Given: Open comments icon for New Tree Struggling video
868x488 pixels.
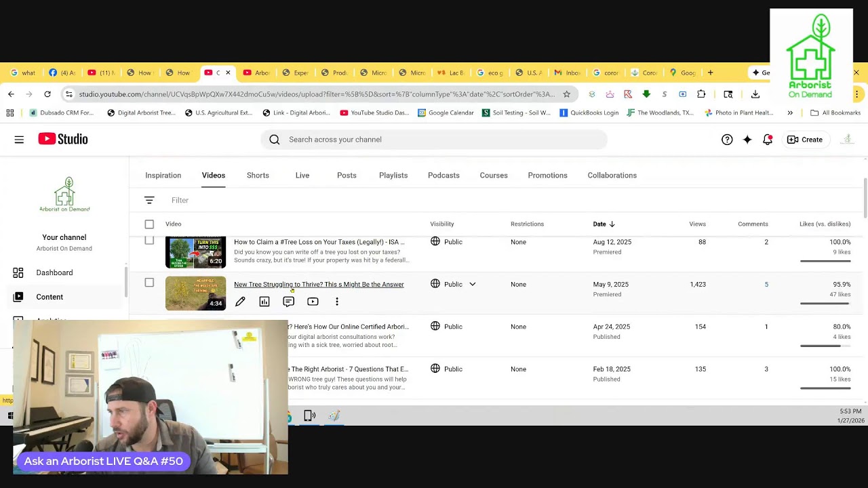Looking at the screenshot, I should 288,302.
